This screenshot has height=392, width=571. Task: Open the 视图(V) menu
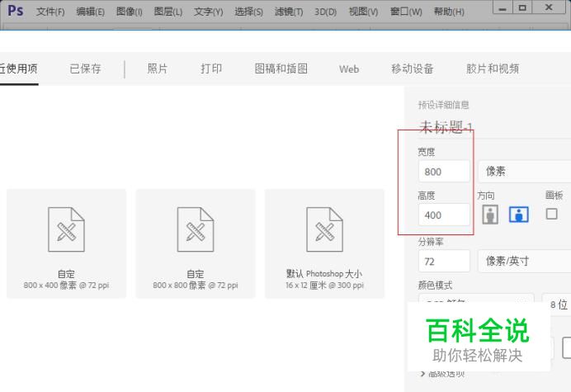pos(363,12)
